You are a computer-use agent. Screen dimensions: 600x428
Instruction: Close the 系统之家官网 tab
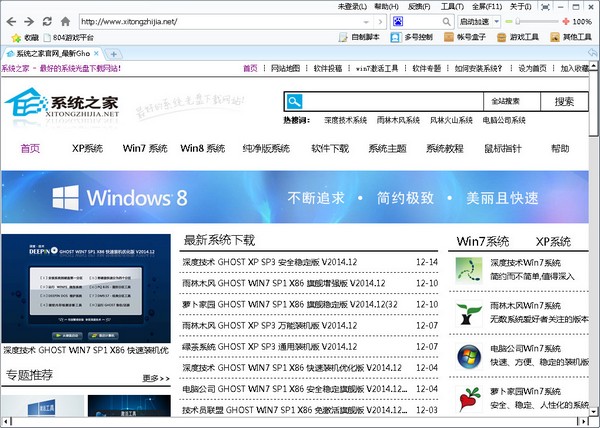pos(96,54)
